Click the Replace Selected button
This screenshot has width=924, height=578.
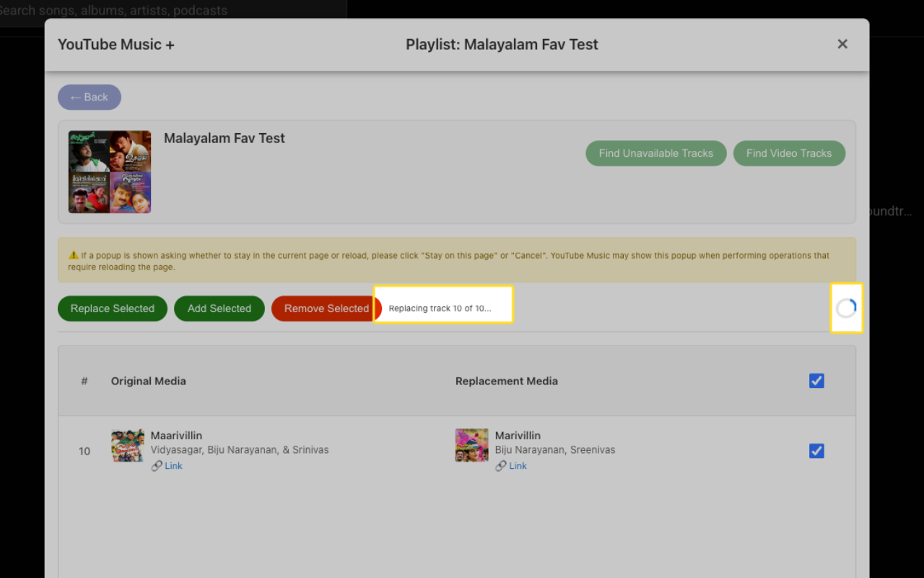coord(113,309)
